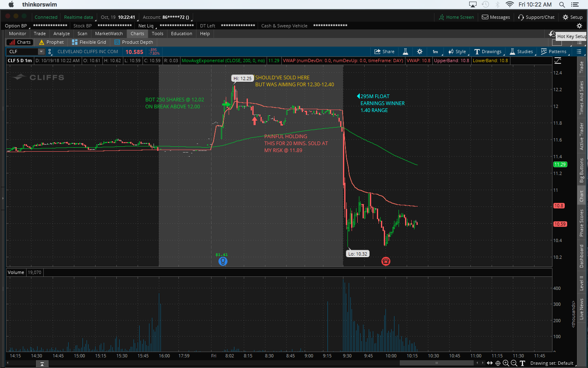
Task: Change the 1m timeframe selector
Action: [435, 52]
